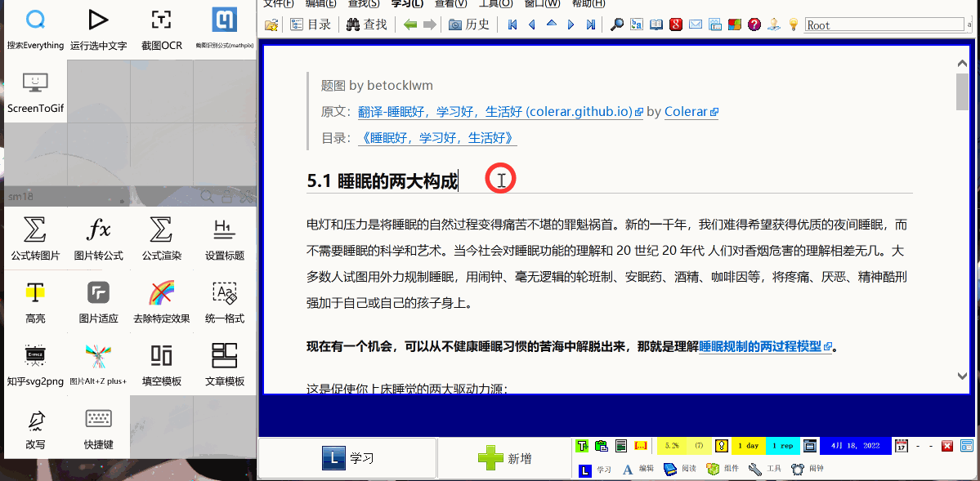Apply the 高亮 highlight tool
Image resolution: width=980 pixels, height=481 pixels.
(x=36, y=301)
